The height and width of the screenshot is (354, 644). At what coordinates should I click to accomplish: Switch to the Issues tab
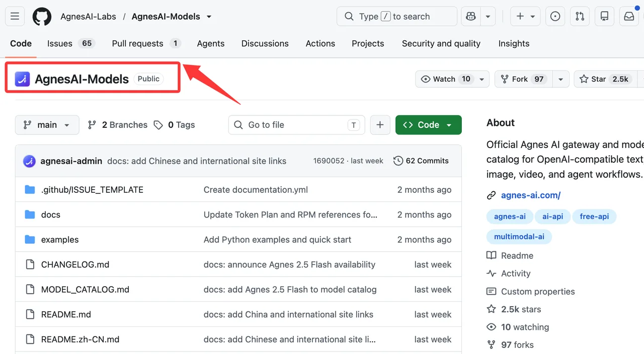click(x=71, y=44)
